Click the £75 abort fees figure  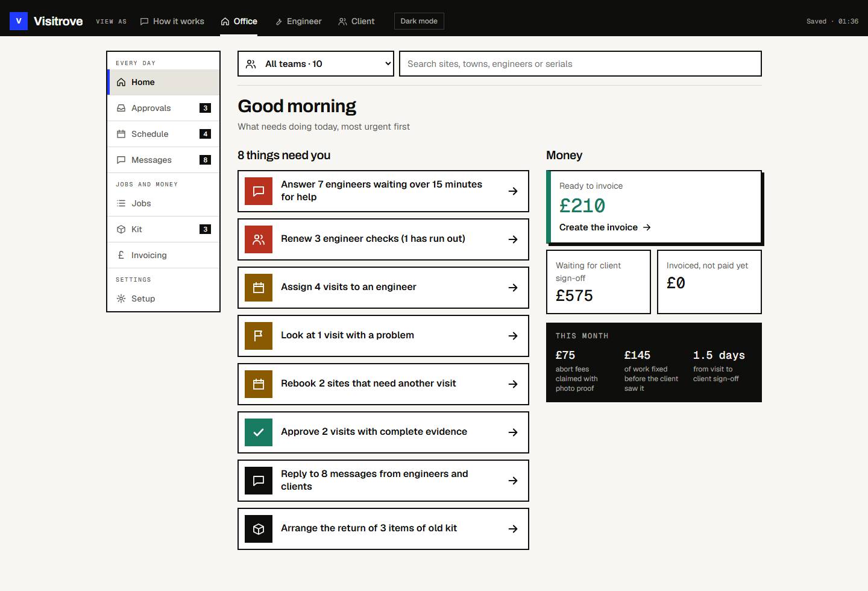pos(565,355)
